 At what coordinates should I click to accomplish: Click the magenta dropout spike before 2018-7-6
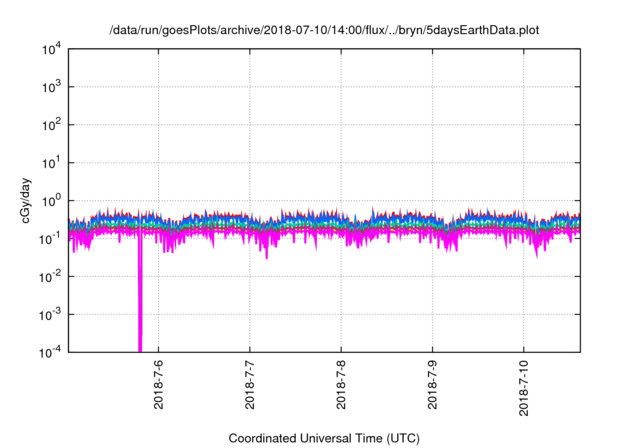click(140, 294)
